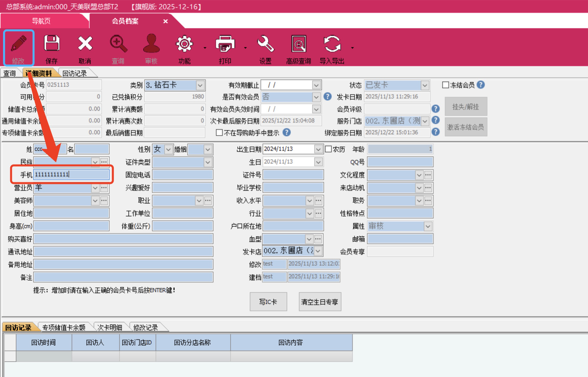Image resolution: width=588 pixels, height=377 pixels.
Task: Switch to the 修改记录 tab
Action: (x=145, y=327)
